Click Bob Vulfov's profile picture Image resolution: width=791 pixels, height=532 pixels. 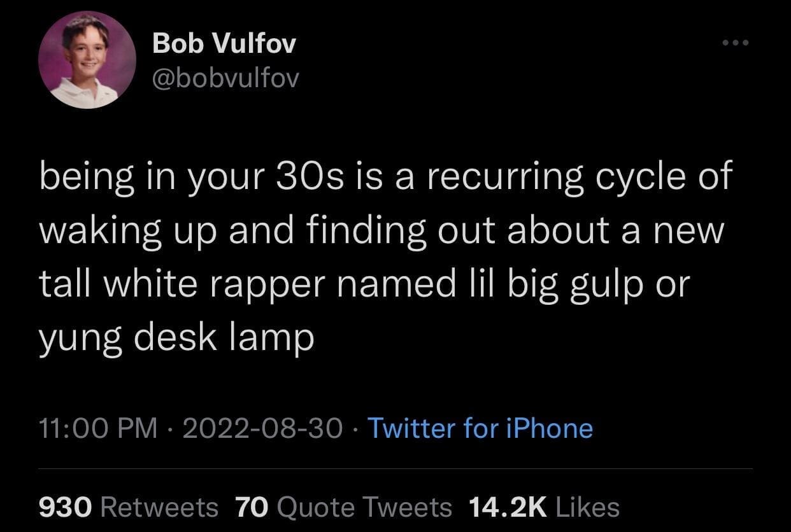coord(87,60)
